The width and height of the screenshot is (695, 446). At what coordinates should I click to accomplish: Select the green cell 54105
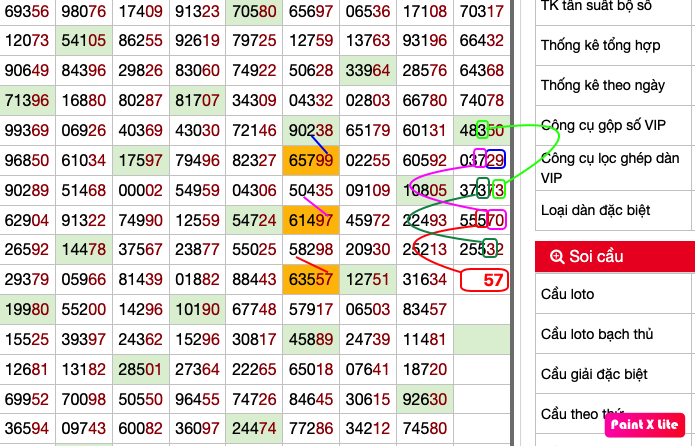pyautogui.click(x=83, y=42)
